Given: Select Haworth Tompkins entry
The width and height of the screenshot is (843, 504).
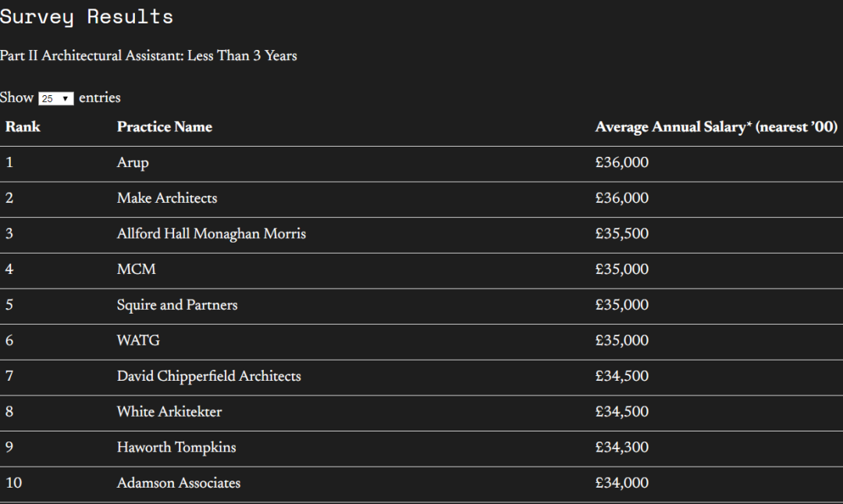Looking at the screenshot, I should coord(421,448).
